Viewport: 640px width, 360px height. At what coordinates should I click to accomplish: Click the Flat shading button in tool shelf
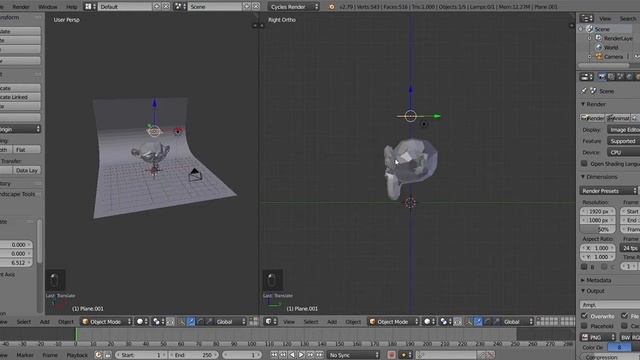[x=27, y=149]
